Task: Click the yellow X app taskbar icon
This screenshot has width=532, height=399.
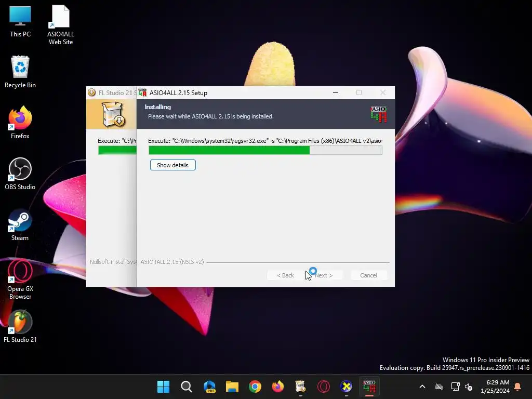Action: pos(347,387)
